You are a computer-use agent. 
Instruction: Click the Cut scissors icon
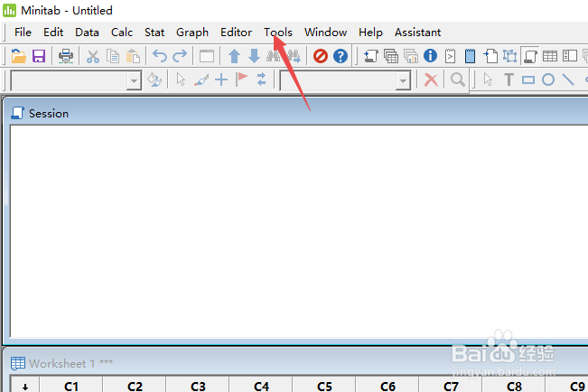[x=93, y=56]
